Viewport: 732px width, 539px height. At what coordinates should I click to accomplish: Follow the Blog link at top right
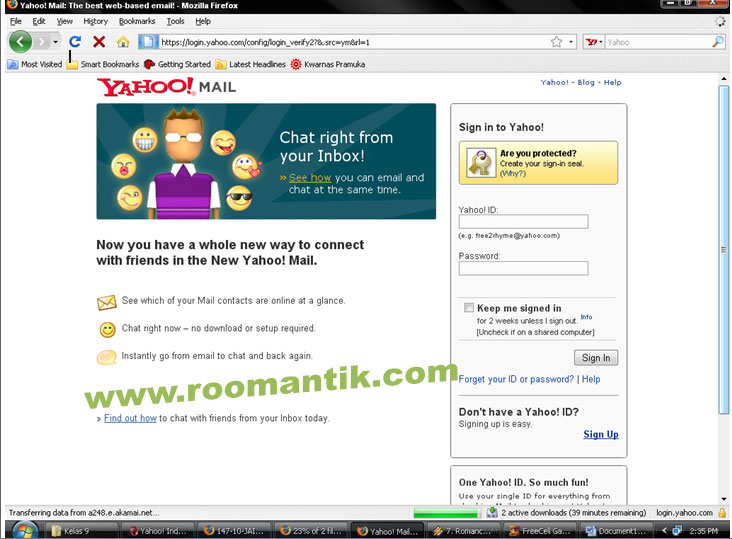point(586,82)
